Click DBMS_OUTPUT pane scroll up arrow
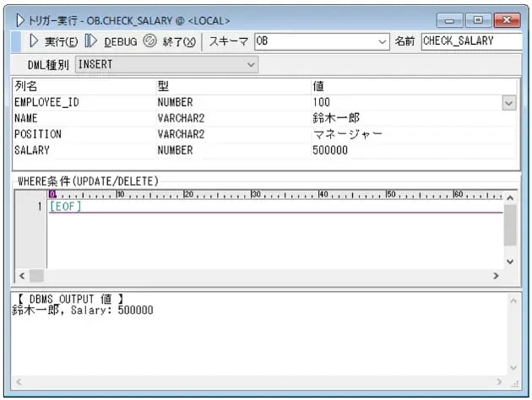 coord(512,300)
